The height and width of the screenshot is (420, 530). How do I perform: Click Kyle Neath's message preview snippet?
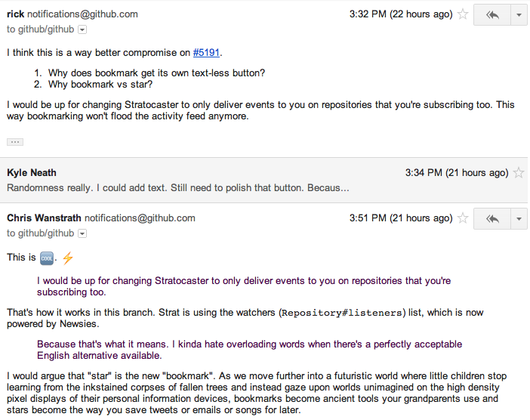point(178,187)
